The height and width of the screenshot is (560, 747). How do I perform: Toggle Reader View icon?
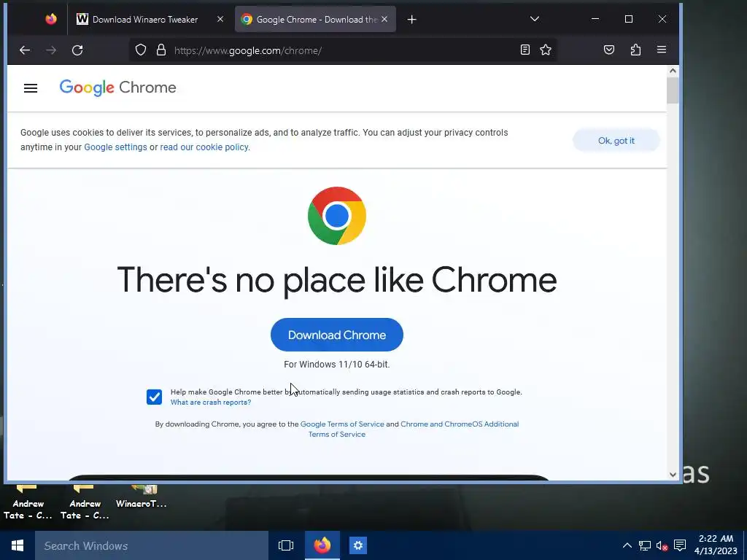pos(525,50)
